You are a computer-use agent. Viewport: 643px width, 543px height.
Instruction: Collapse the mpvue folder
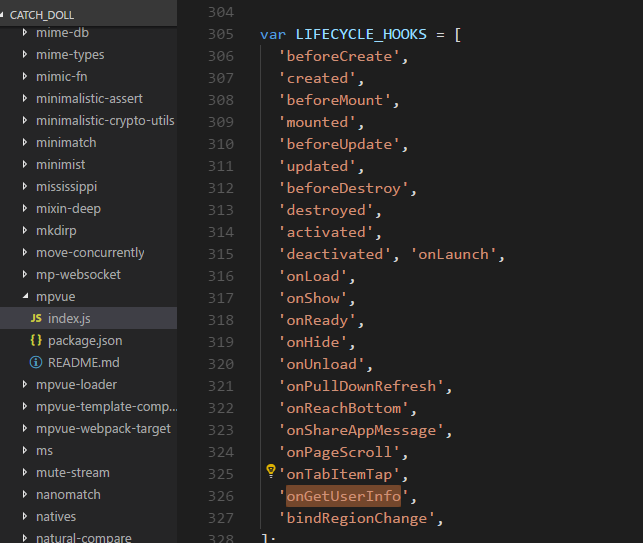25,296
